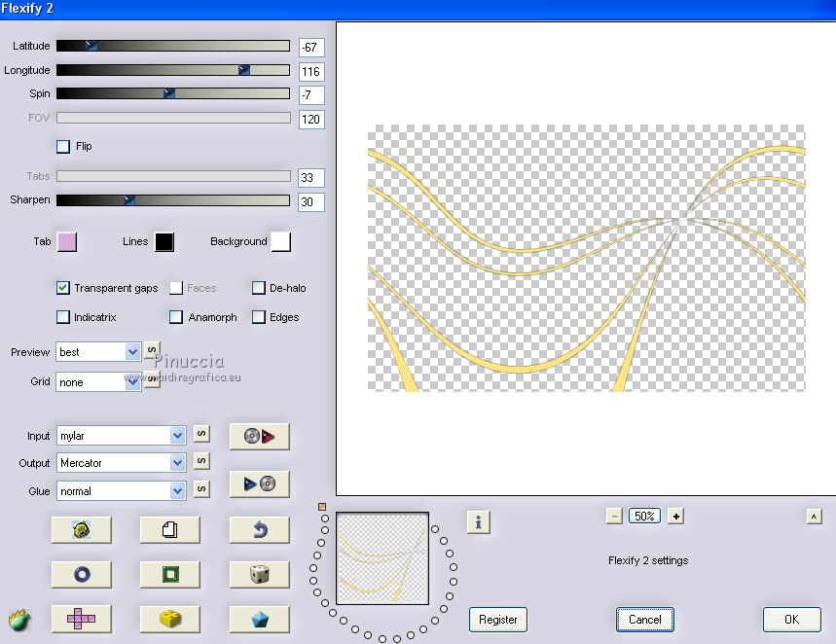Open the Preview quality dropdown
Image resolution: width=836 pixels, height=644 pixels.
[98, 352]
